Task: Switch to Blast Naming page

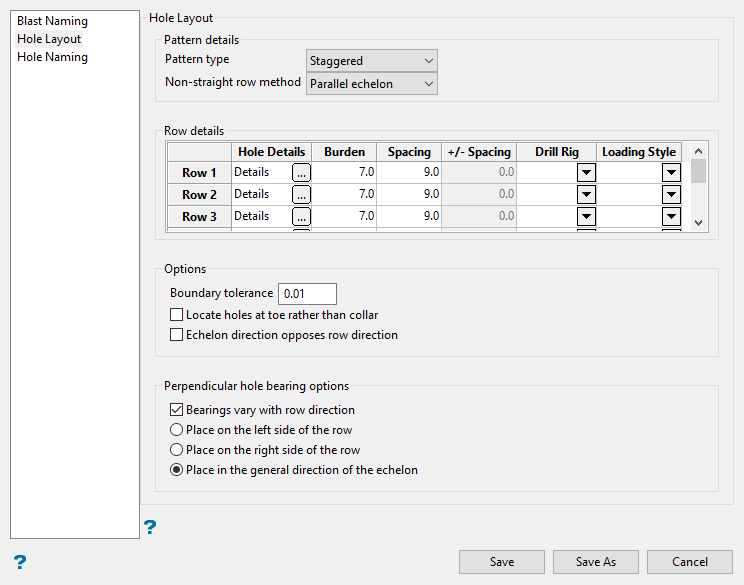Action: [x=52, y=21]
